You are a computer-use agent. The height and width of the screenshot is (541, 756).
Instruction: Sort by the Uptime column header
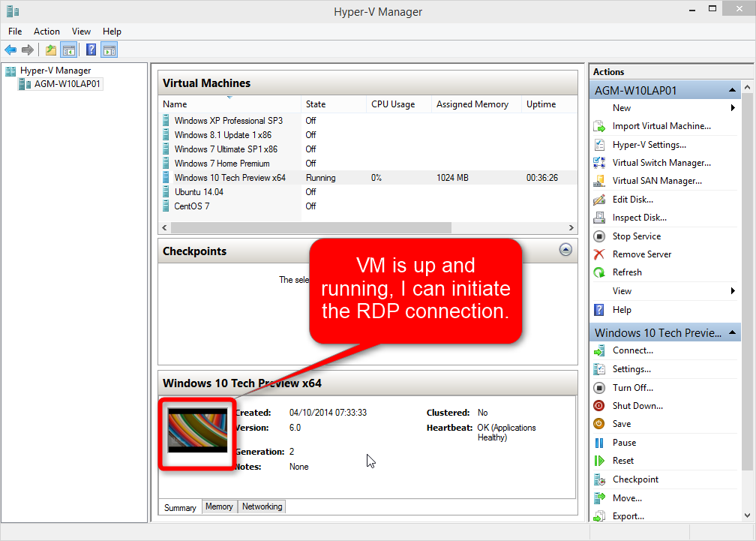point(549,104)
